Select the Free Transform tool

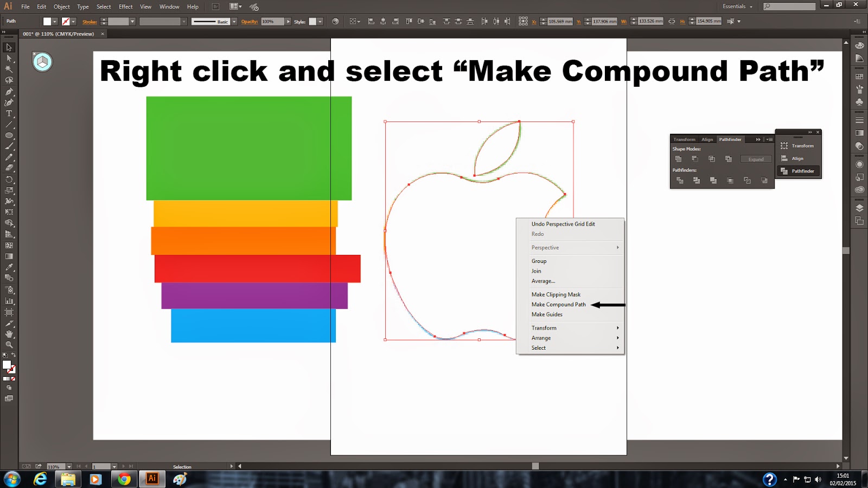coord(9,213)
